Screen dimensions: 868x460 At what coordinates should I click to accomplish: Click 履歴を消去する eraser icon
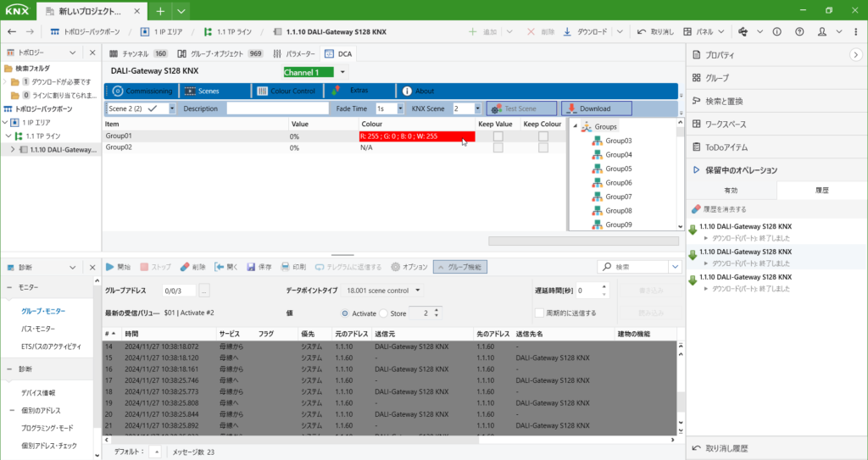click(697, 209)
